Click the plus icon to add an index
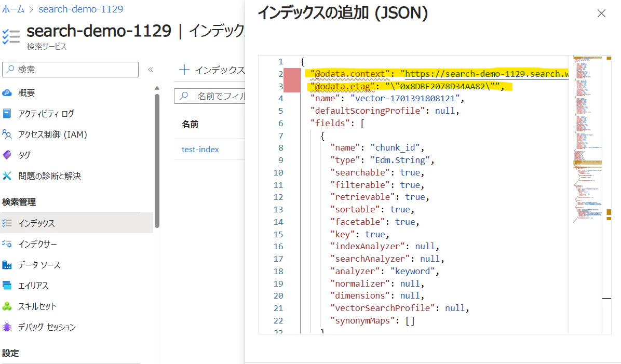This screenshot has width=621, height=364. [x=184, y=70]
